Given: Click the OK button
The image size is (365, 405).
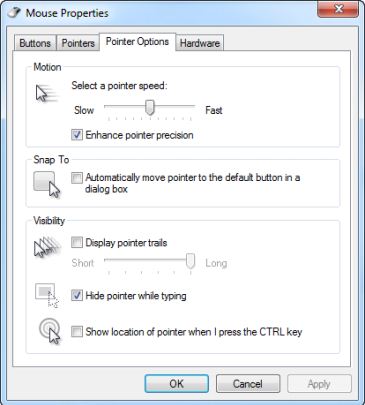Looking at the screenshot, I should coord(177,384).
